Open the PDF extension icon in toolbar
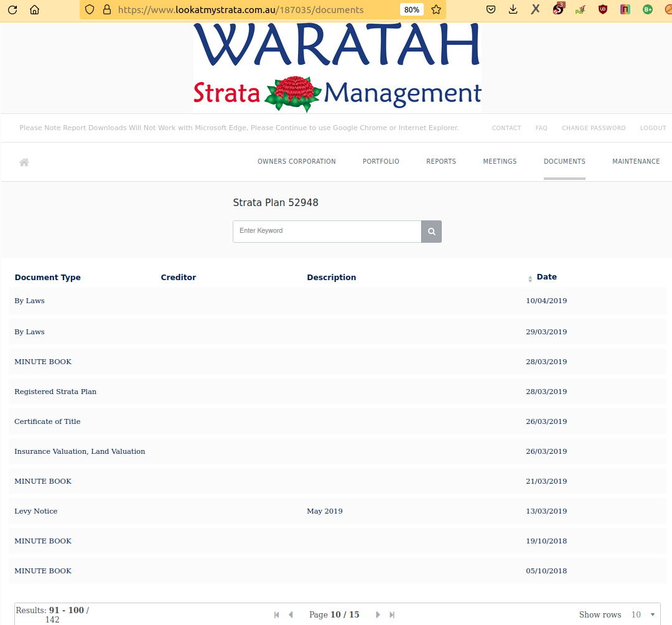This screenshot has height=625, width=672. 581,9
